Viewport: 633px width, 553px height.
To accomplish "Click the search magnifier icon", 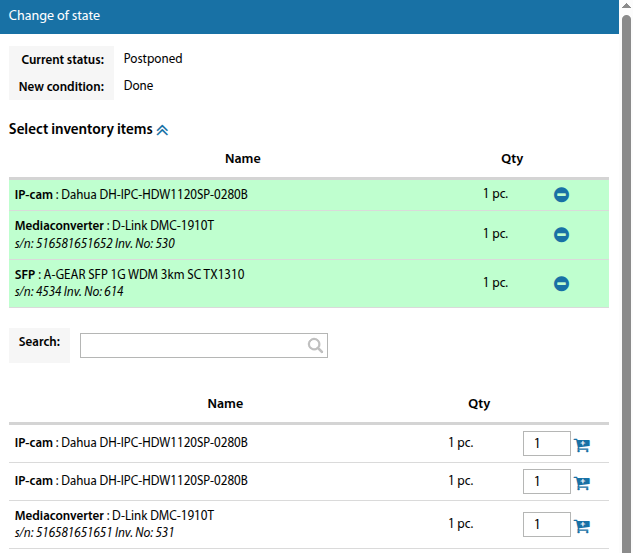I will [315, 346].
